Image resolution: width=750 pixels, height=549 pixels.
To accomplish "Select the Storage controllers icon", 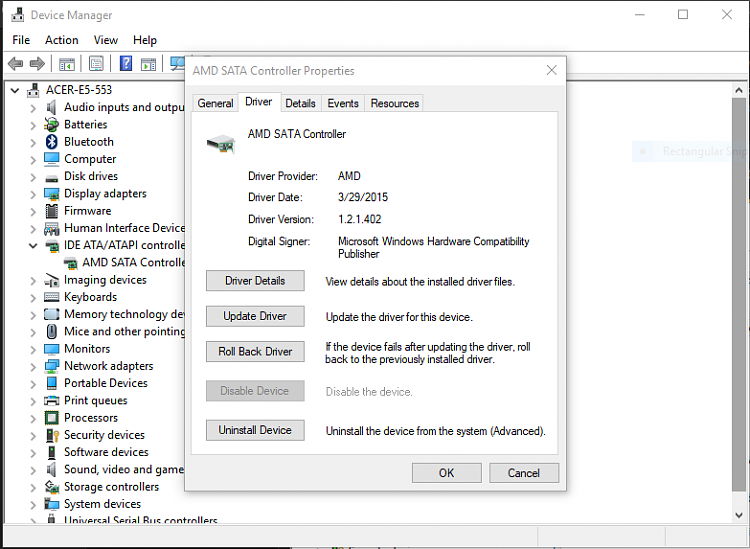I will [x=52, y=487].
